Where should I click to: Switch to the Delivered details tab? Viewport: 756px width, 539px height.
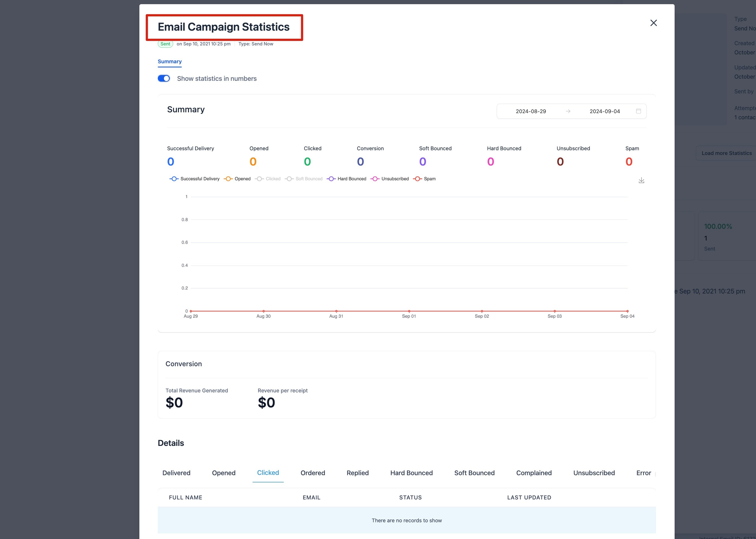176,473
